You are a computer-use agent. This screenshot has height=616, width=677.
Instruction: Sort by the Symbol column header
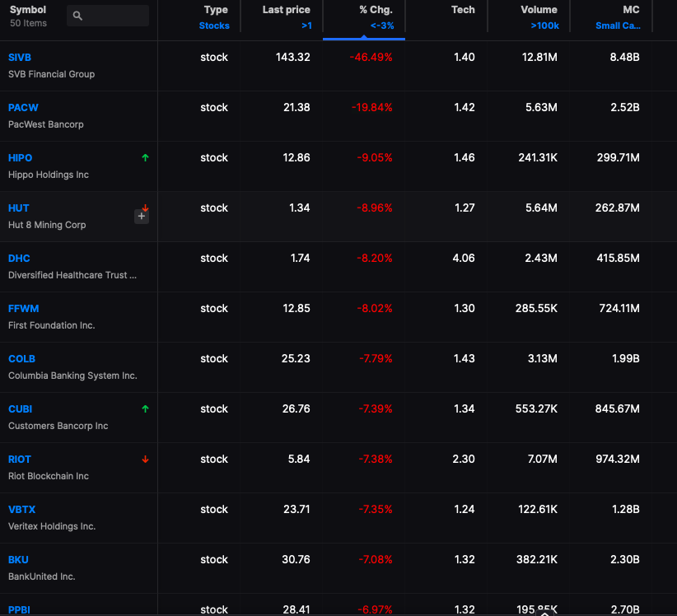pos(28,10)
